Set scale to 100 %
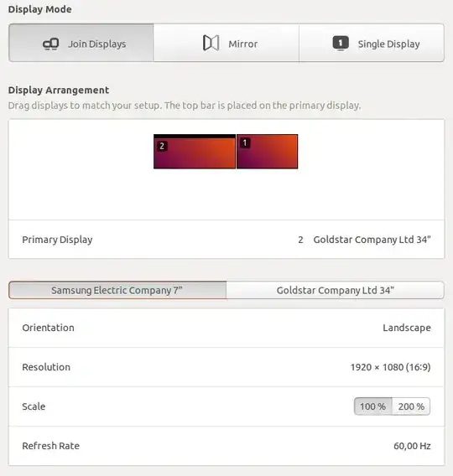 tap(372, 406)
